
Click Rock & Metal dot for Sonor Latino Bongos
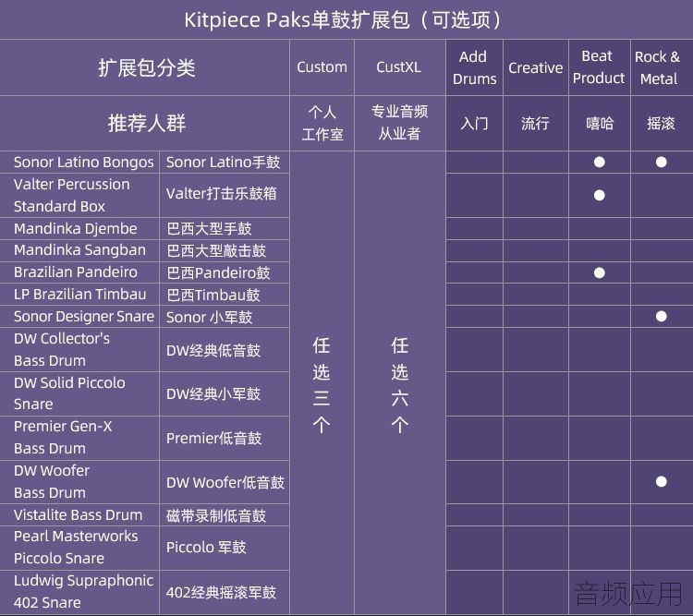click(662, 163)
